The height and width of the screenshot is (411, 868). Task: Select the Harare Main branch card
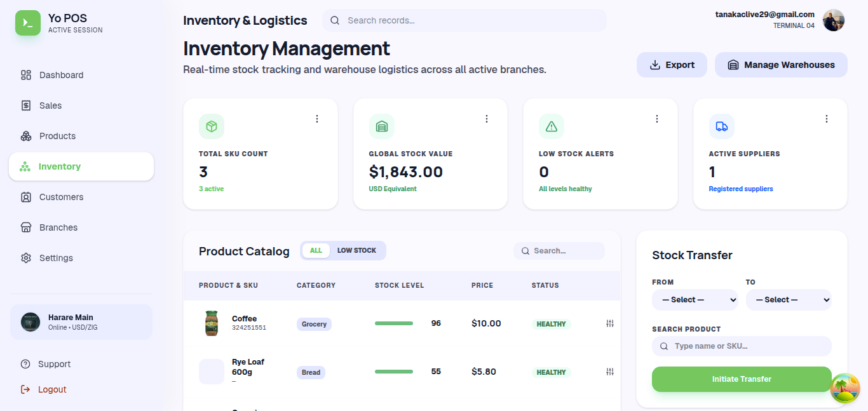pyautogui.click(x=81, y=322)
